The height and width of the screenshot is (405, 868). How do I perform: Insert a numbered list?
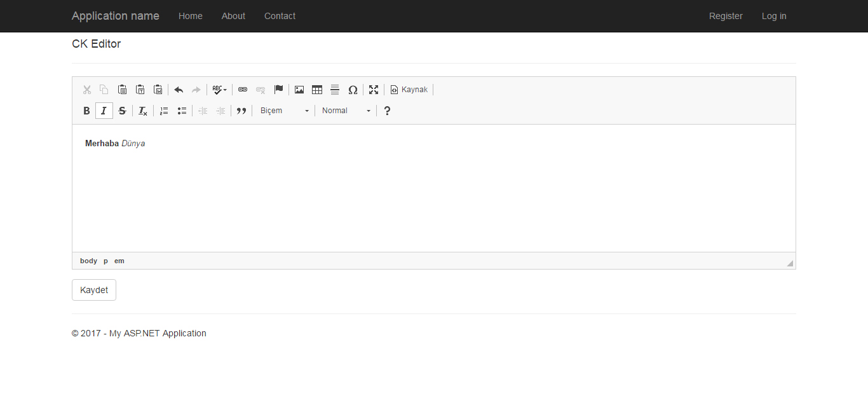[164, 111]
